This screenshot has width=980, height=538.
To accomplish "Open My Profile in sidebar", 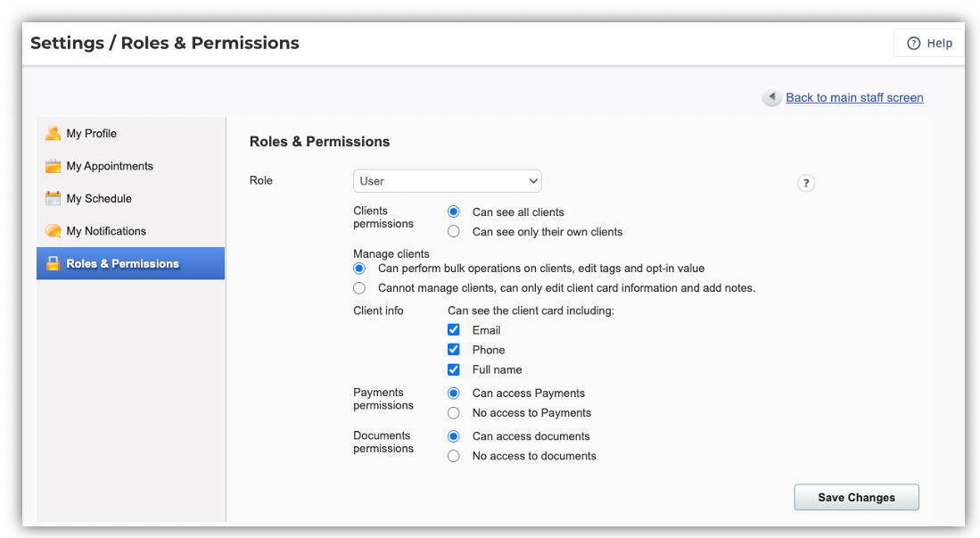I will (x=130, y=133).
